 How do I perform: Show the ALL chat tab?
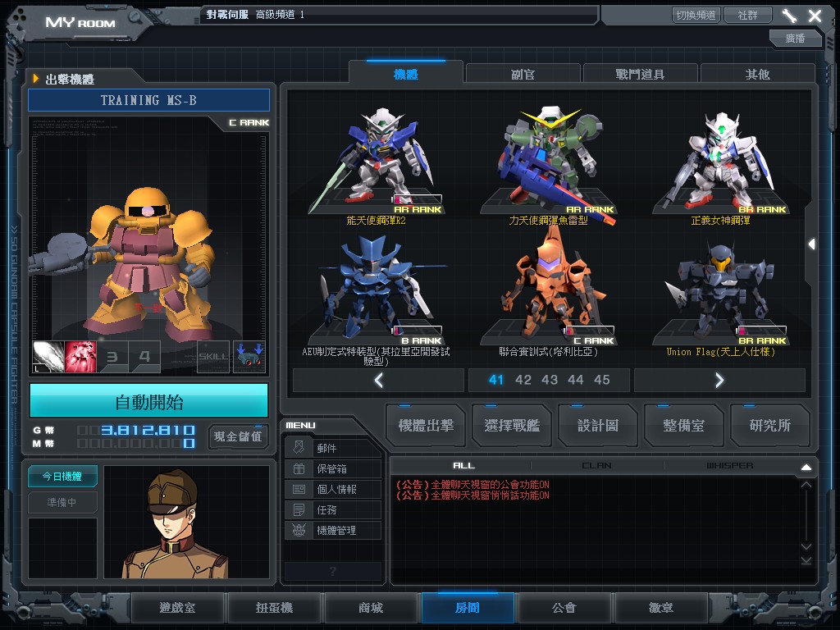(x=464, y=466)
